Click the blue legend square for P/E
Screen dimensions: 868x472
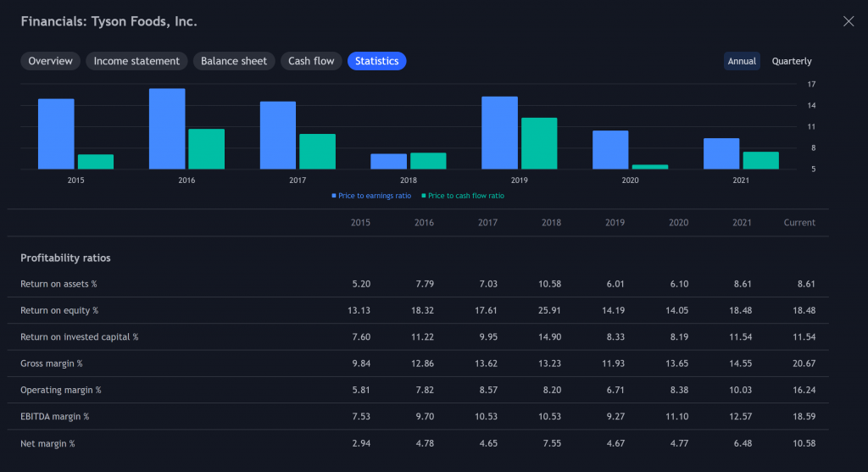coord(334,196)
